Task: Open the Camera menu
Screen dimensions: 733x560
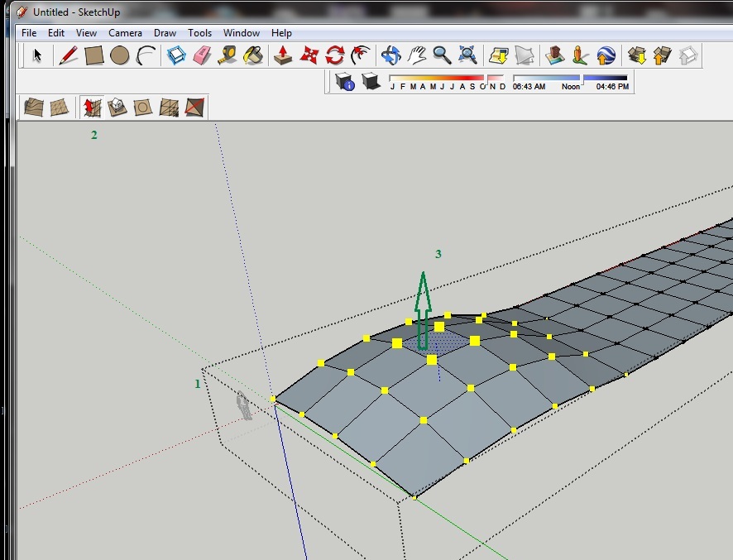Action: (x=125, y=33)
